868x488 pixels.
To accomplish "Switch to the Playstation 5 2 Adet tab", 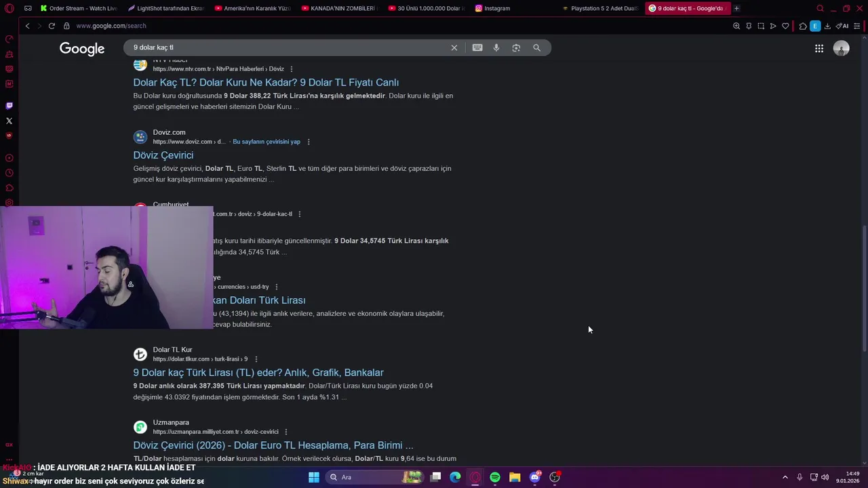I will click(600, 8).
